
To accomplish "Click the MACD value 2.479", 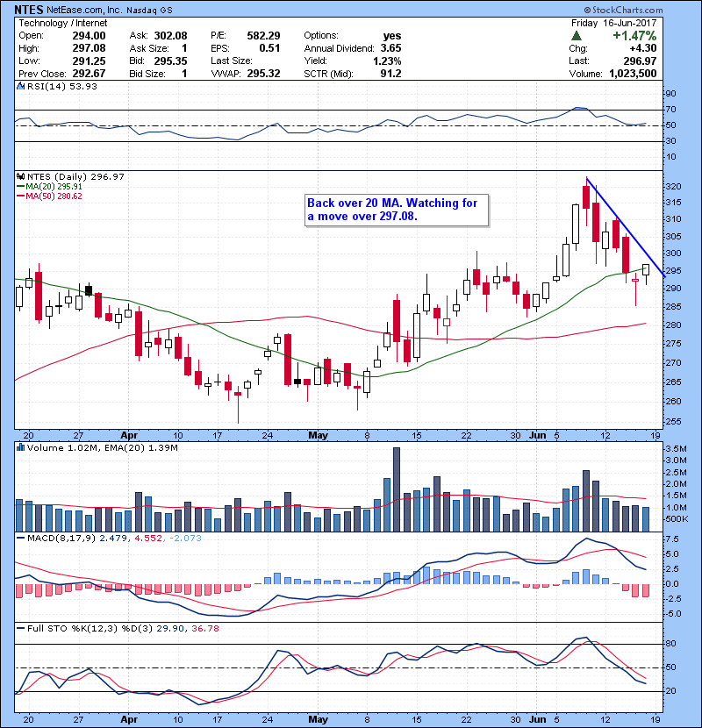I will click(113, 539).
